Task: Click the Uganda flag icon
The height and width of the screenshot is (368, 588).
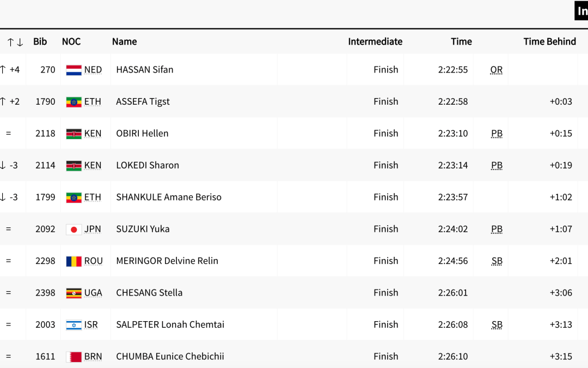Action: [x=73, y=293]
